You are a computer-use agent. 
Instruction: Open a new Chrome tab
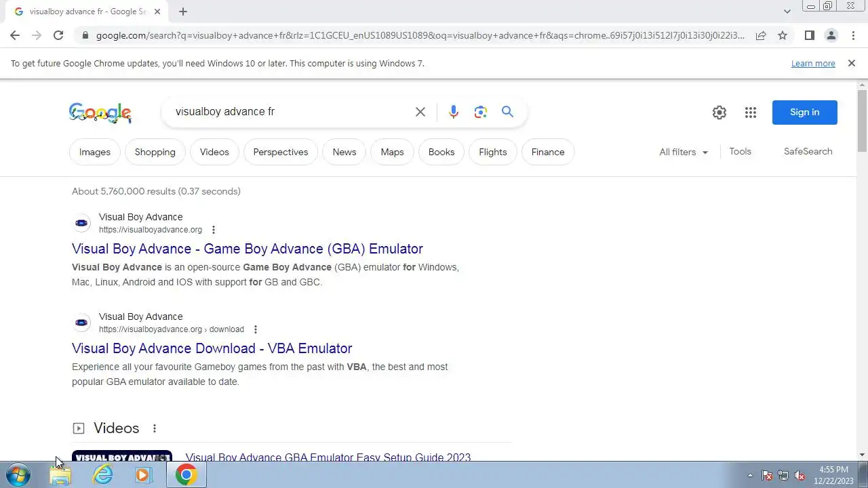[x=183, y=12]
